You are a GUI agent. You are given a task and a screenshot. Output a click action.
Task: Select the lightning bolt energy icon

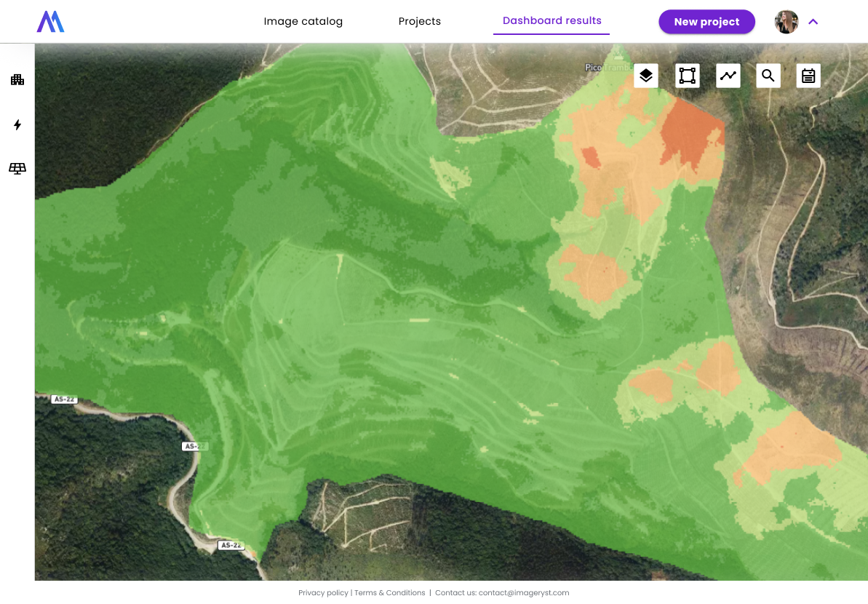point(17,125)
